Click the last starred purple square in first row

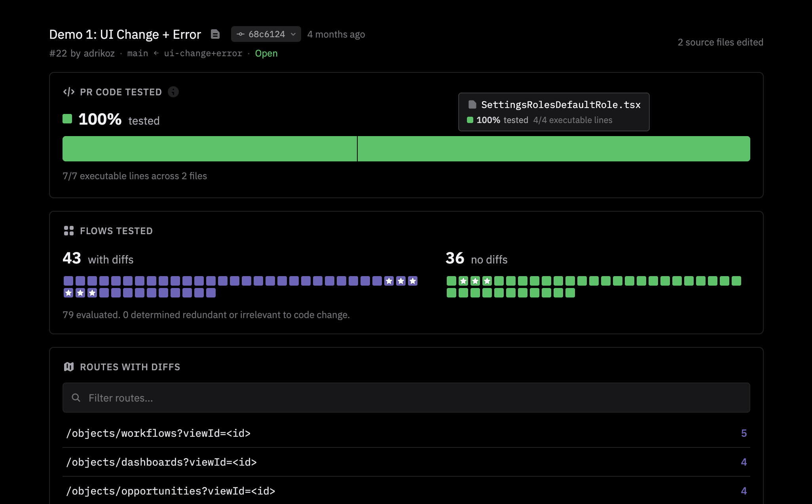(x=413, y=281)
